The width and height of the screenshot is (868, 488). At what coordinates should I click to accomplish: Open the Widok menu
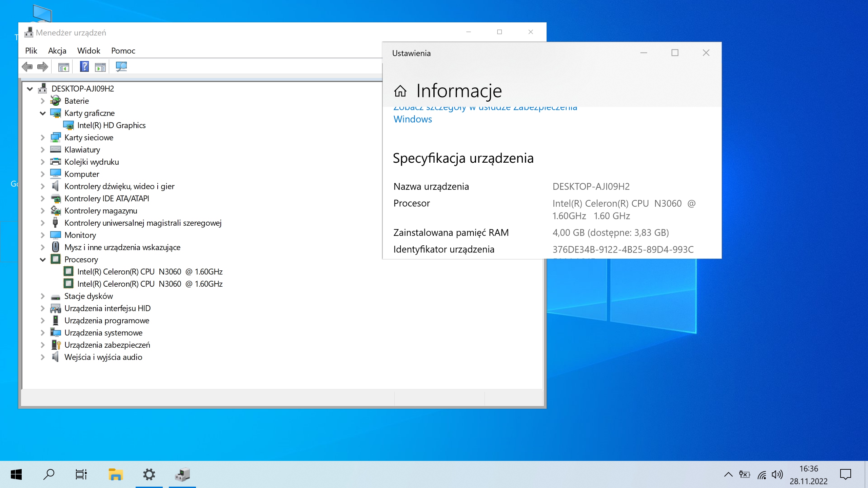pos(88,51)
